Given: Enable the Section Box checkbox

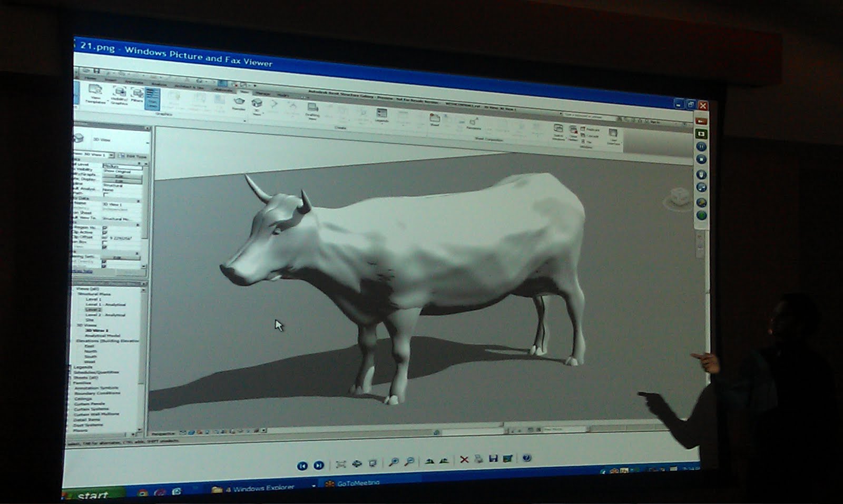Looking at the screenshot, I should (x=105, y=242).
